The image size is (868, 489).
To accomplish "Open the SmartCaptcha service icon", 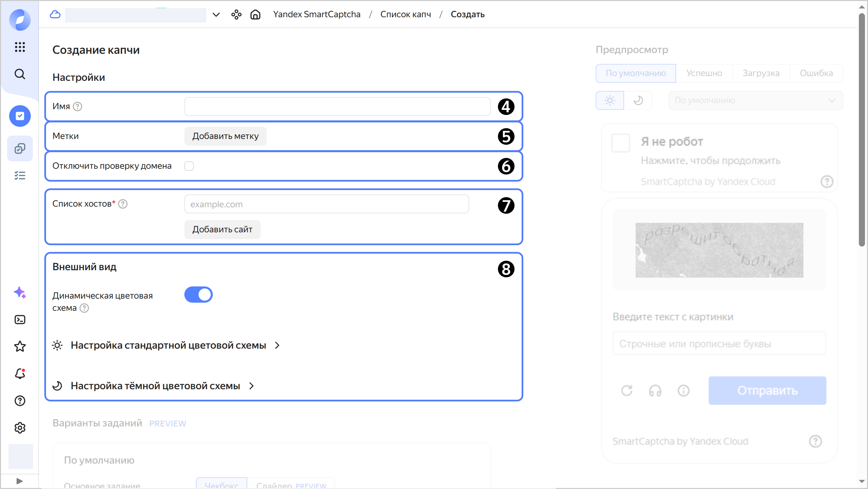I will pos(20,116).
